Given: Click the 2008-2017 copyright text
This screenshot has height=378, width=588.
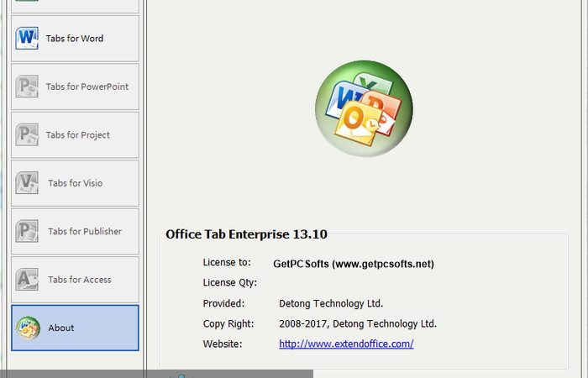Looking at the screenshot, I should (358, 323).
